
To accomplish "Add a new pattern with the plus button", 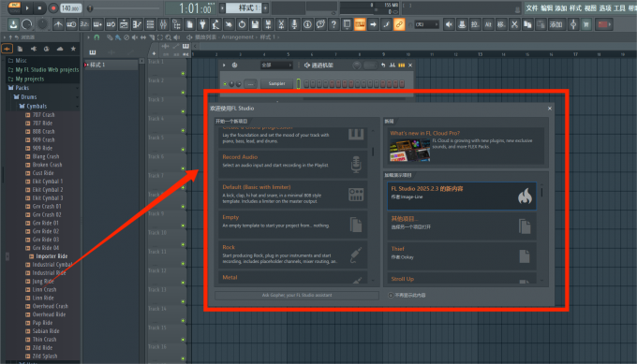I will [265, 7].
